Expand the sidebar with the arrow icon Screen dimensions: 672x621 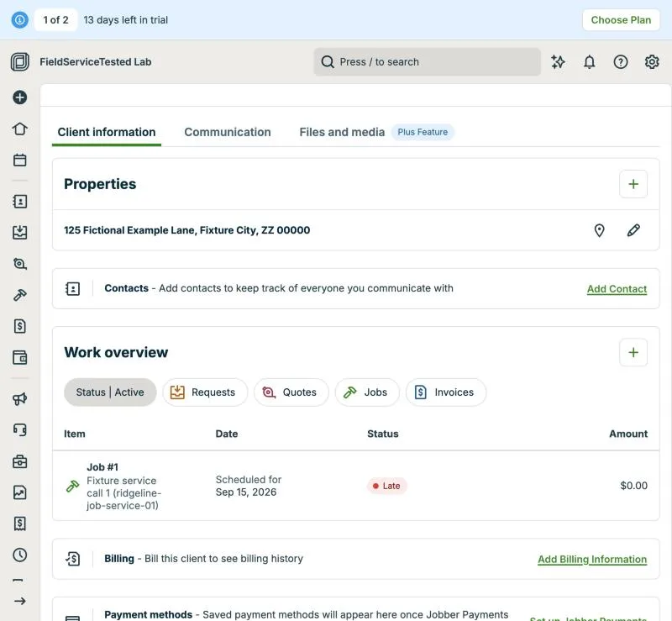click(19, 601)
